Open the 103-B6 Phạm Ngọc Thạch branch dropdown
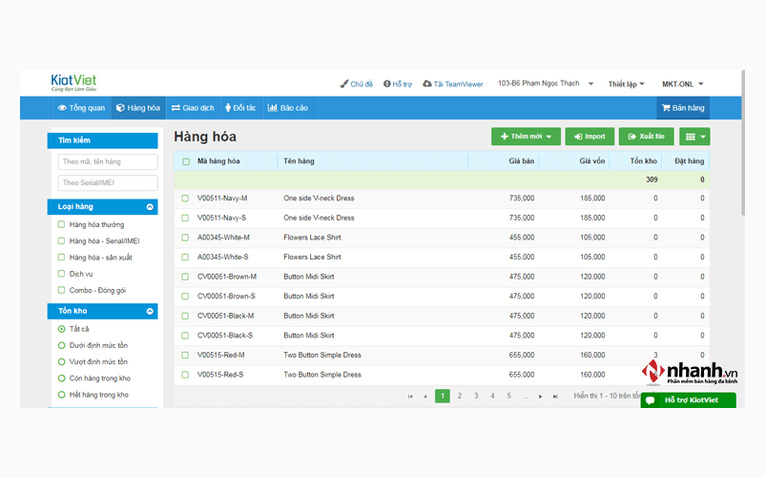 545,83
